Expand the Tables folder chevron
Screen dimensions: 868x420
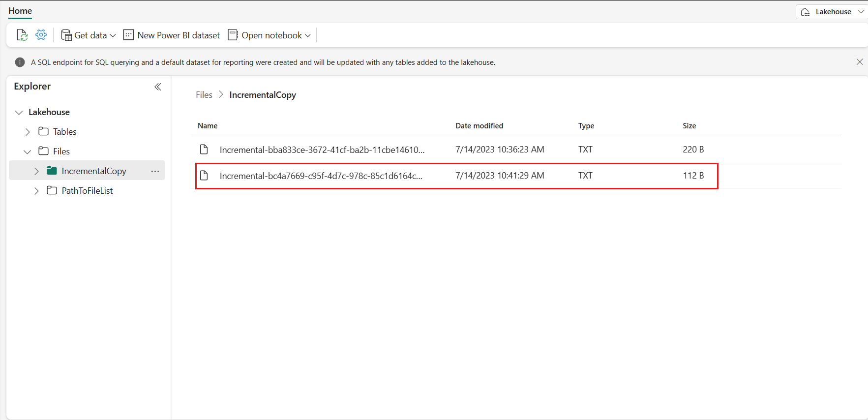[x=28, y=132]
